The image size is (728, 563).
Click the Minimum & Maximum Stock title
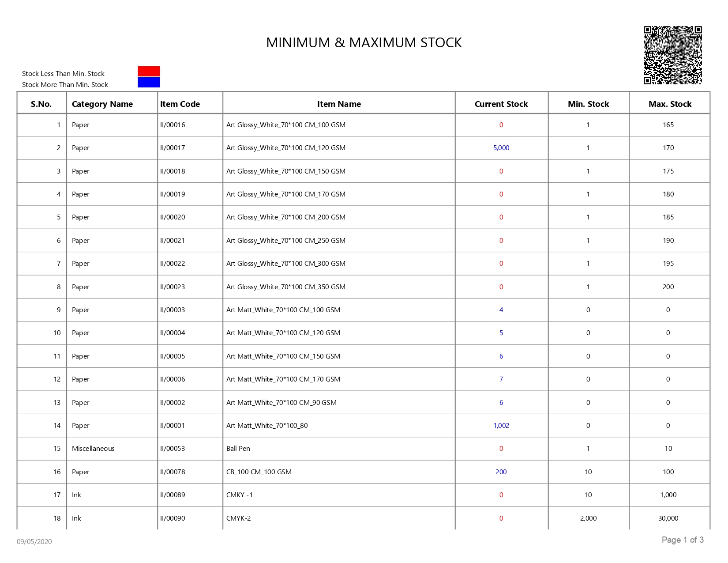point(364,42)
